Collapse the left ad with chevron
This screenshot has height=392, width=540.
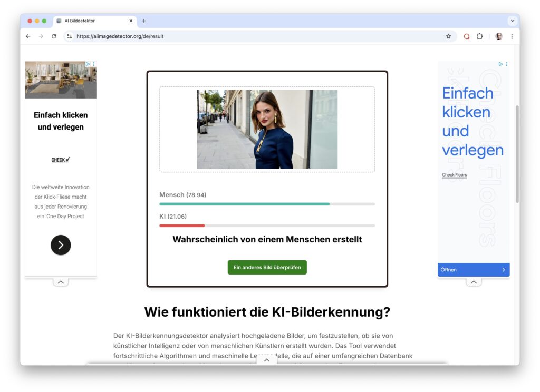61,282
